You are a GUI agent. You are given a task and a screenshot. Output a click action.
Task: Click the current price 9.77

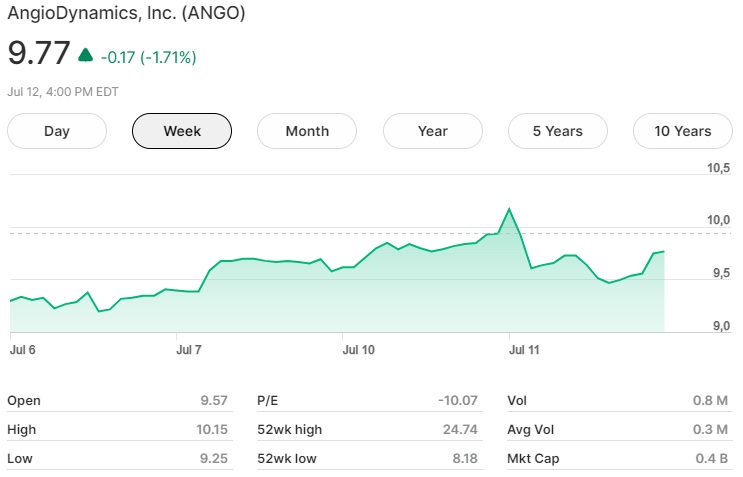[x=39, y=53]
